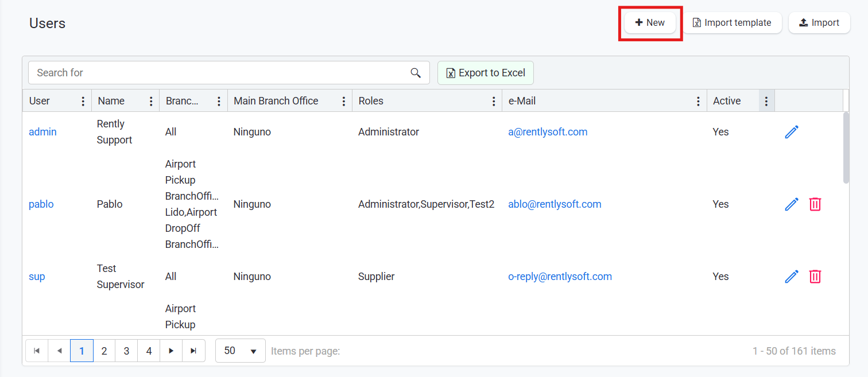Open the Active column options menu
This screenshot has width=868, height=377.
pos(766,101)
